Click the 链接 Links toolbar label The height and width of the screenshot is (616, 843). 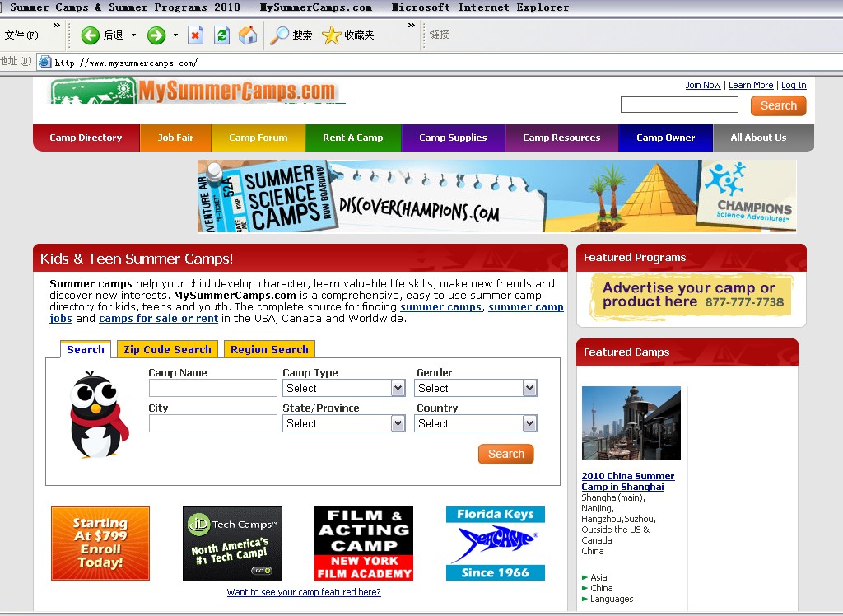pyautogui.click(x=439, y=35)
